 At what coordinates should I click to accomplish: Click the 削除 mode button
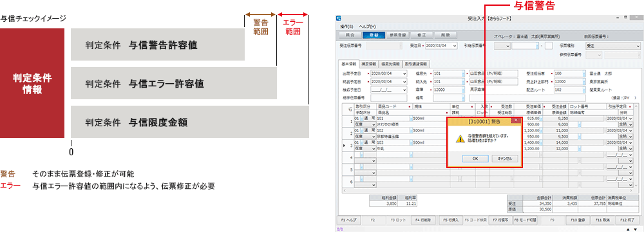pyautogui.click(x=446, y=35)
